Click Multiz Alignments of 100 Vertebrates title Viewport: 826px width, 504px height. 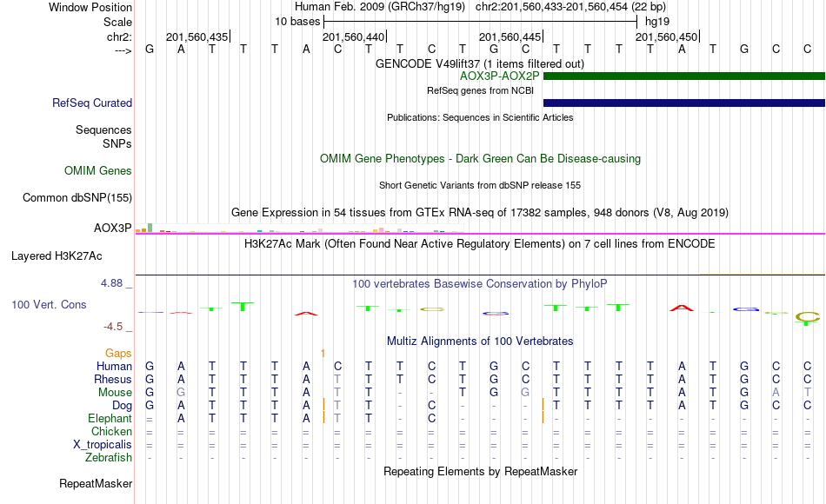tap(480, 341)
